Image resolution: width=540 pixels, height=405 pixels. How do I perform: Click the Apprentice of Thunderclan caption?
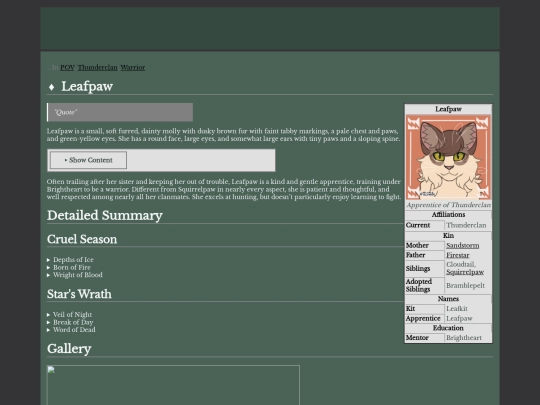[448, 205]
